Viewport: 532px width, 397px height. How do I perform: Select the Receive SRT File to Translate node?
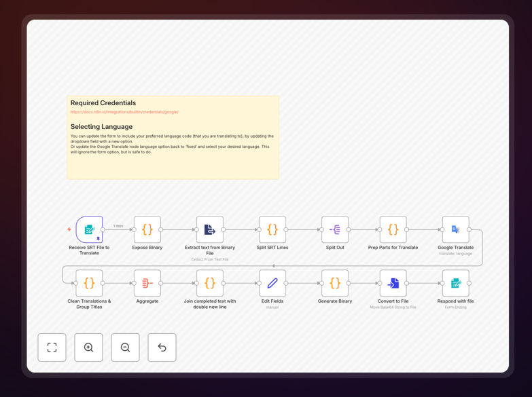(89, 229)
